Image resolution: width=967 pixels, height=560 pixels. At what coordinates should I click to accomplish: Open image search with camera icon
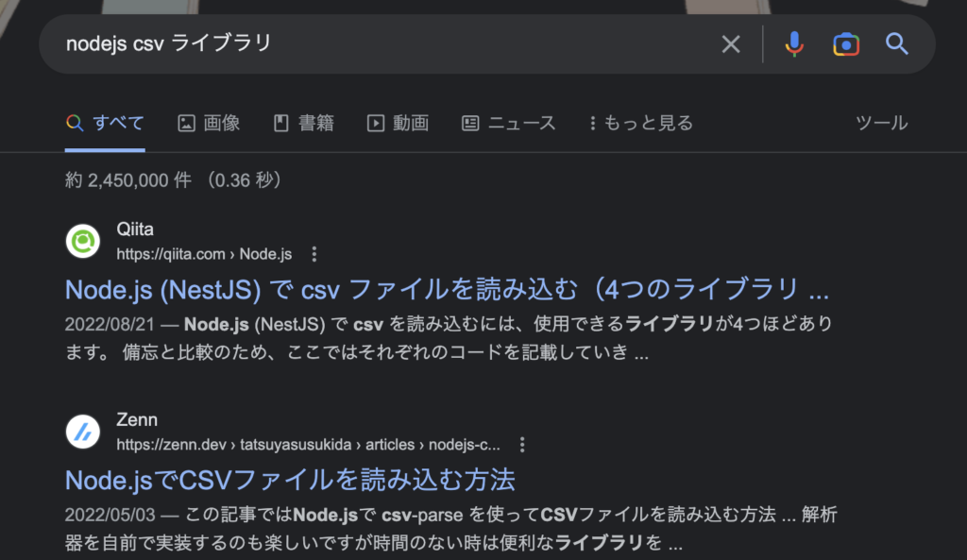click(x=846, y=44)
